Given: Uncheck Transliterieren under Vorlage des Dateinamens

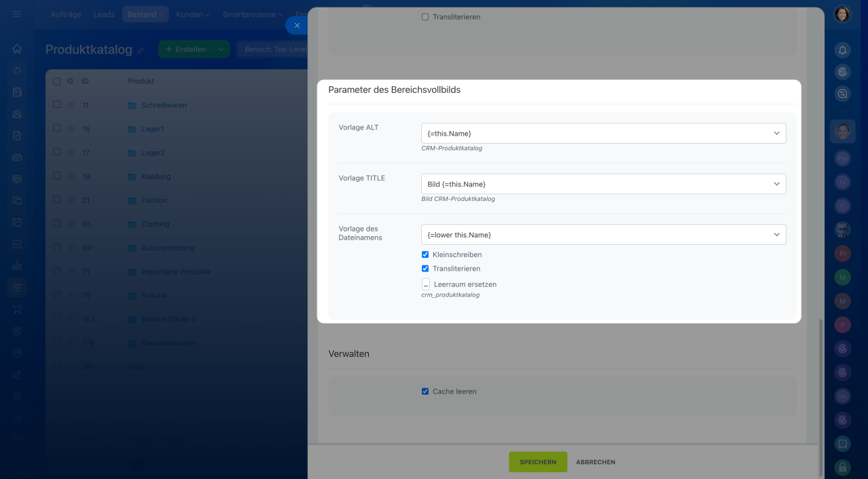Looking at the screenshot, I should (x=425, y=269).
